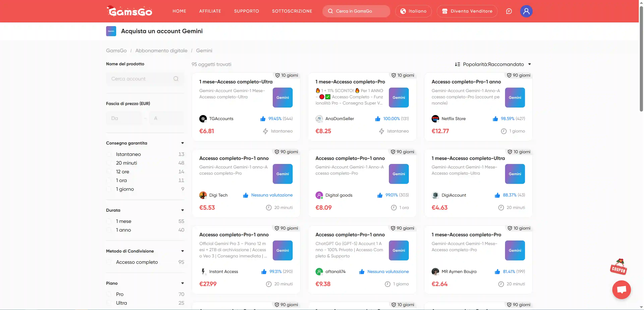Click the search icon in Cerca account field

(176, 79)
